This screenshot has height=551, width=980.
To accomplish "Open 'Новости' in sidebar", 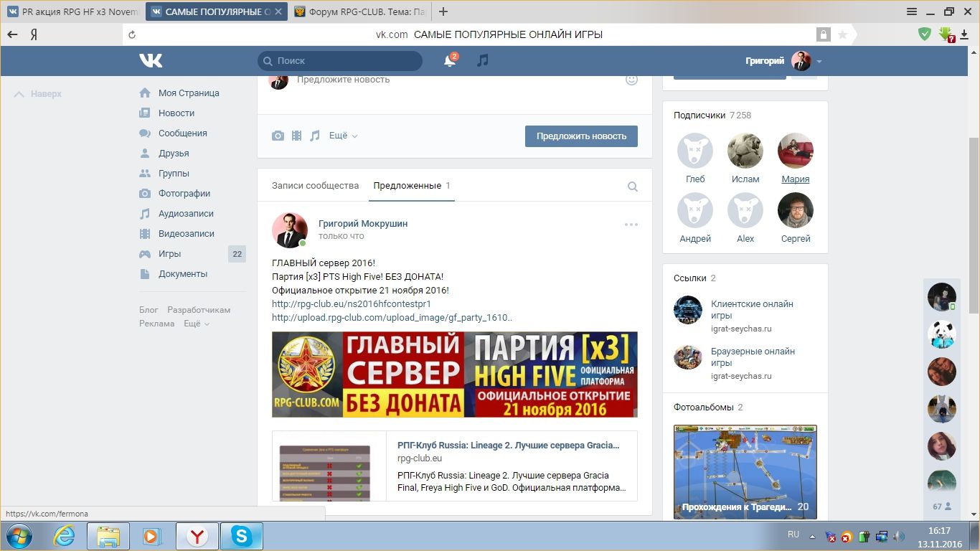I will click(x=176, y=113).
